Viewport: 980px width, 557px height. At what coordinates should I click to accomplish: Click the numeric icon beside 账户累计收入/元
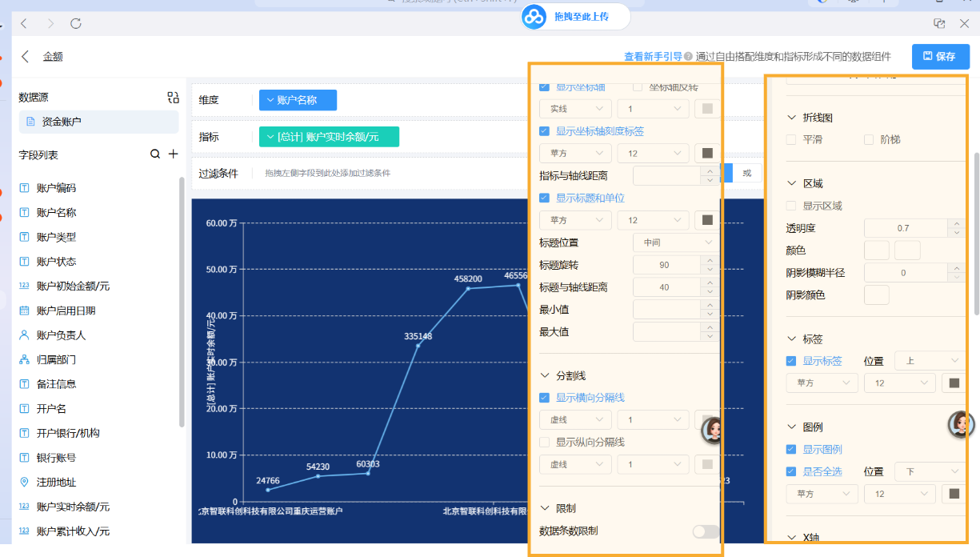coord(24,531)
